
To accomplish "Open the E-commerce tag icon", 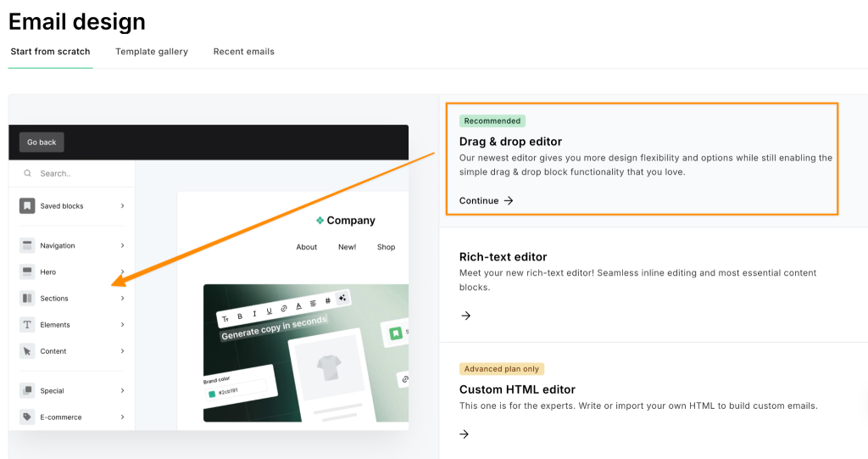I will [27, 417].
